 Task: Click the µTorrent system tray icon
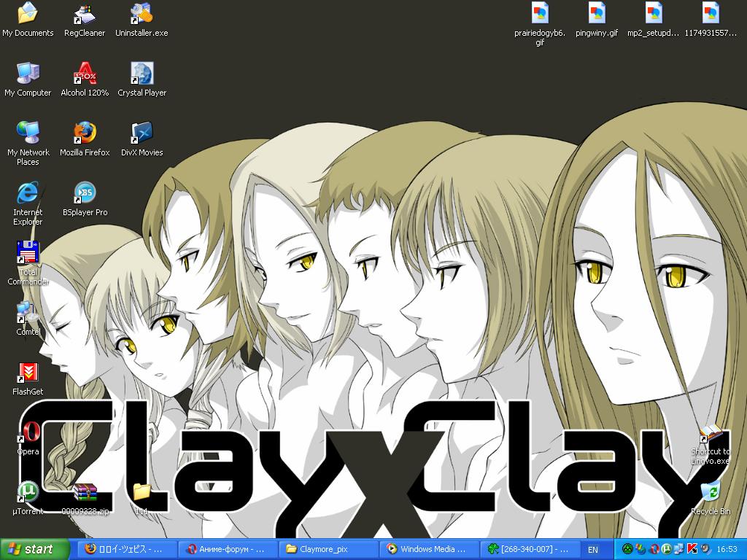coord(667,550)
